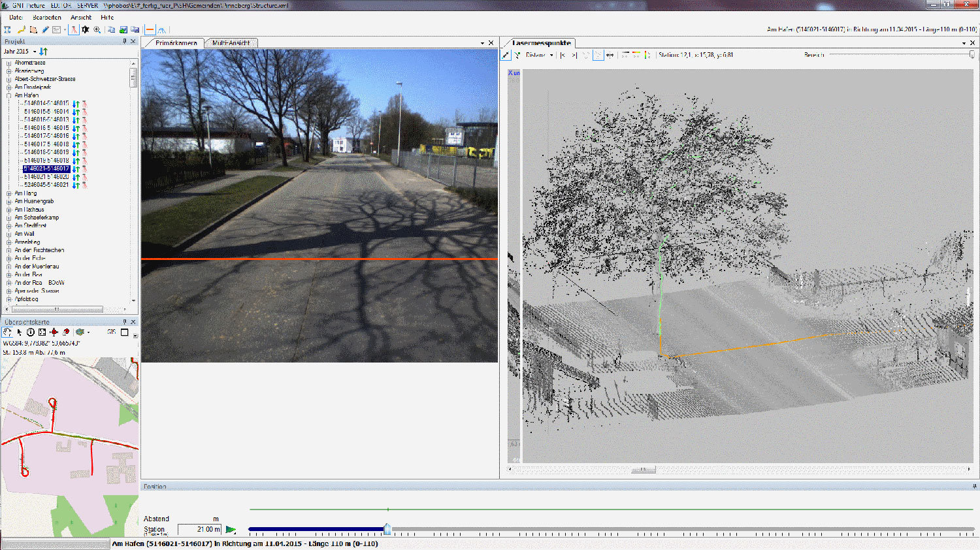The width and height of the screenshot is (980, 550).
Task: Click the first icon in the main toolbar
Action: point(7,29)
